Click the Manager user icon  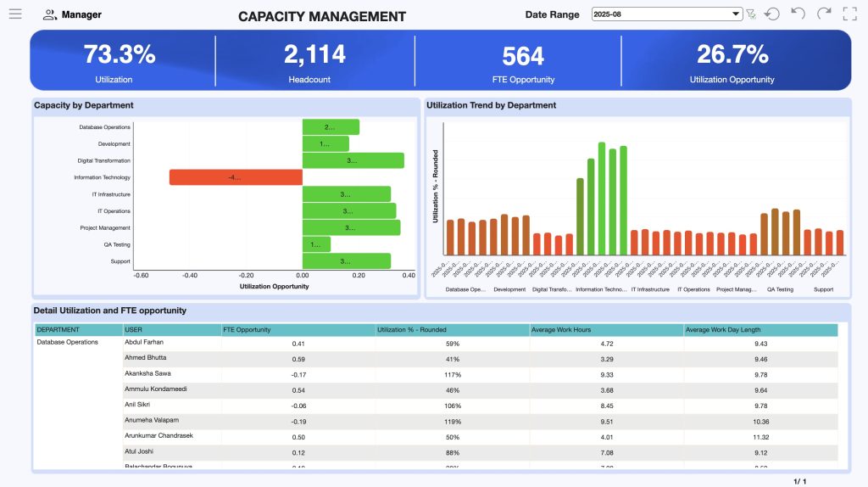[x=50, y=14]
